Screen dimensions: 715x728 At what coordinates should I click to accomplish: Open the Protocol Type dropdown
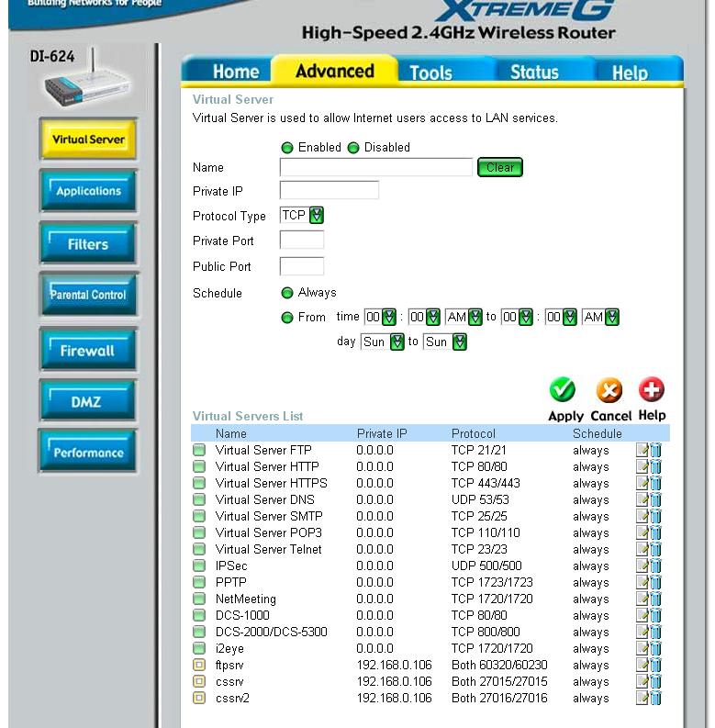[x=302, y=216]
